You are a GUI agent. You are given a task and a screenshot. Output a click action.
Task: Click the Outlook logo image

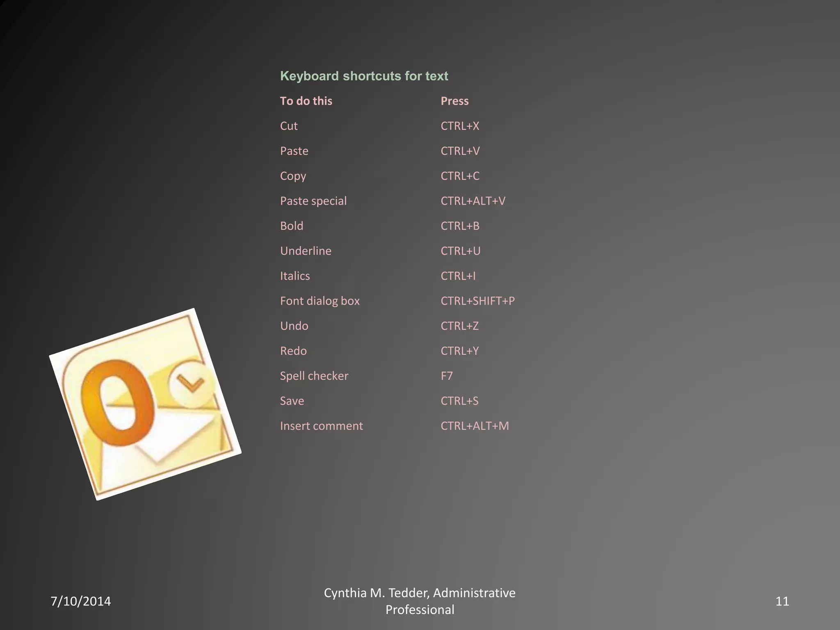pos(145,404)
